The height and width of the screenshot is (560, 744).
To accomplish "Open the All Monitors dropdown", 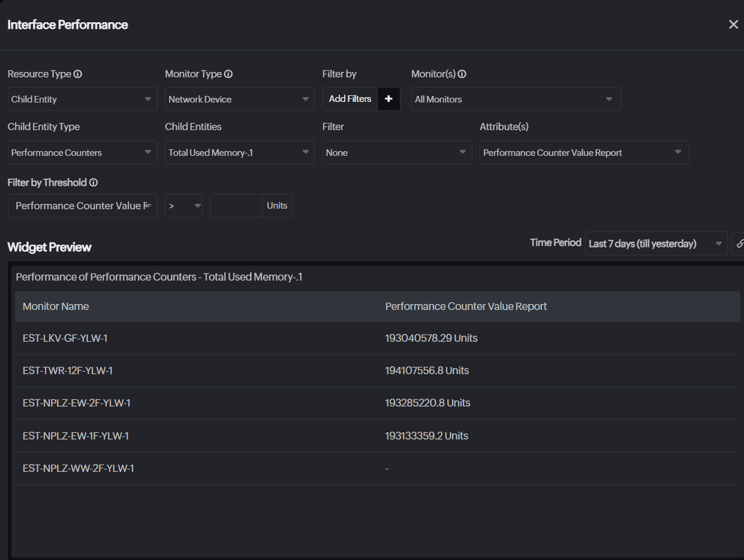I will 516,100.
